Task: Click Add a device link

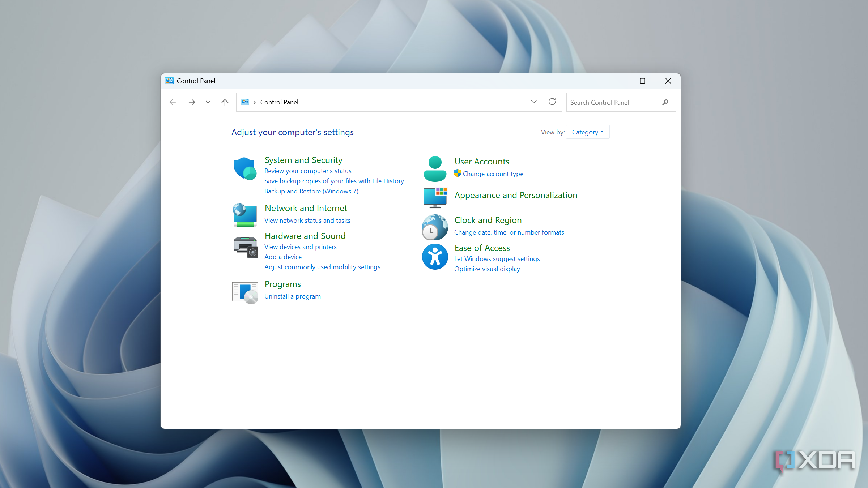Action: point(283,257)
